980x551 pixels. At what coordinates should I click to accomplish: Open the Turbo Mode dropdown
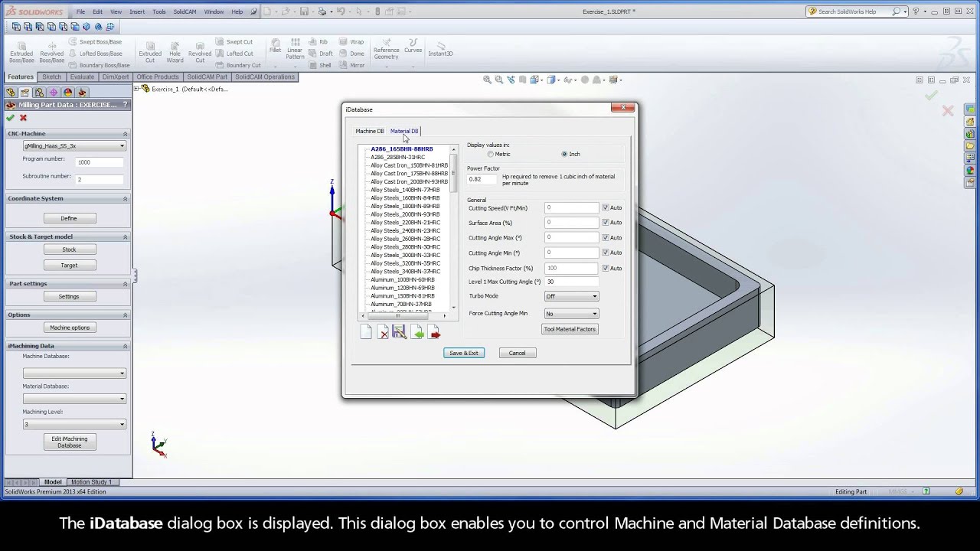[x=571, y=296]
